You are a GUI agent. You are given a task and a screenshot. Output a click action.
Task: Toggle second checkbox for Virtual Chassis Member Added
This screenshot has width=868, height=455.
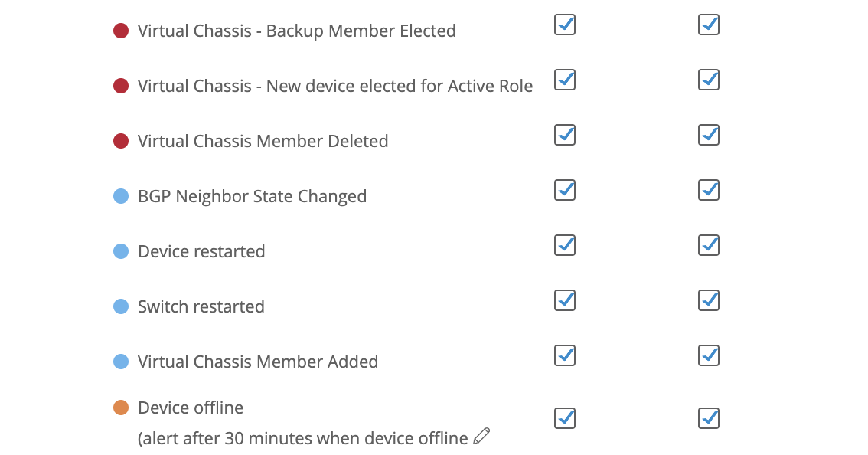(709, 355)
